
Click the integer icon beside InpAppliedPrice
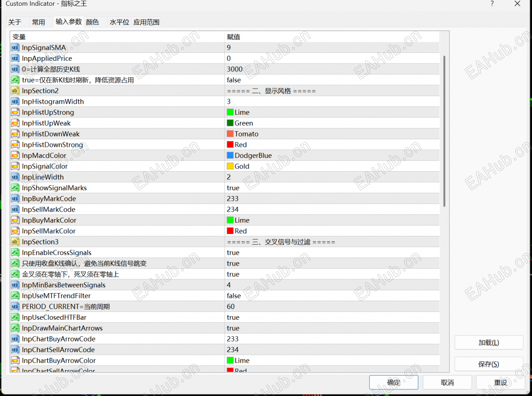15,59
